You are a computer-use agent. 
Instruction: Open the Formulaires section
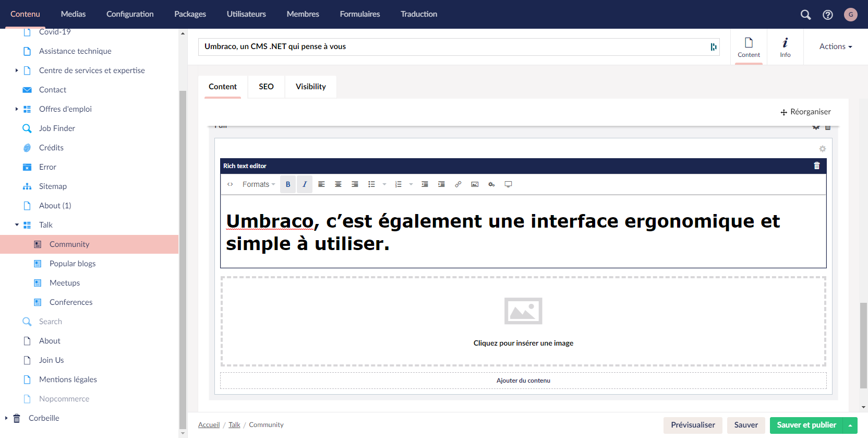360,14
